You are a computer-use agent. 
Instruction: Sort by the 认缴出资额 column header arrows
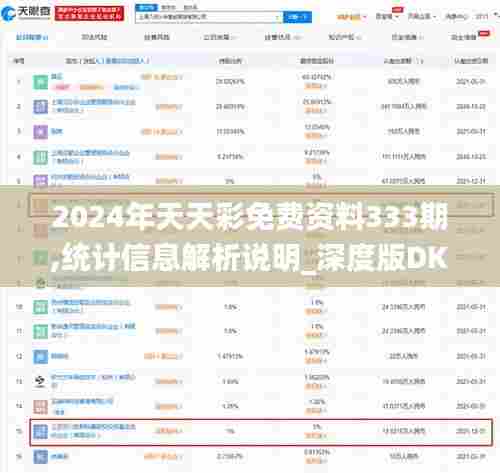tap(420, 61)
